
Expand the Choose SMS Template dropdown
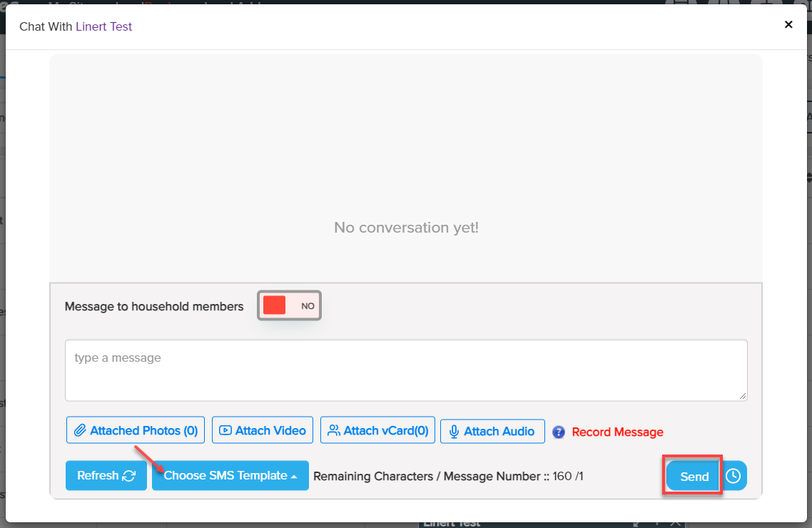pyautogui.click(x=230, y=476)
